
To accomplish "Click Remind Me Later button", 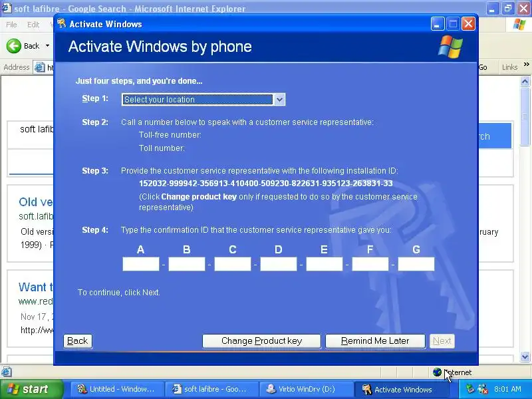I will coord(375,341).
